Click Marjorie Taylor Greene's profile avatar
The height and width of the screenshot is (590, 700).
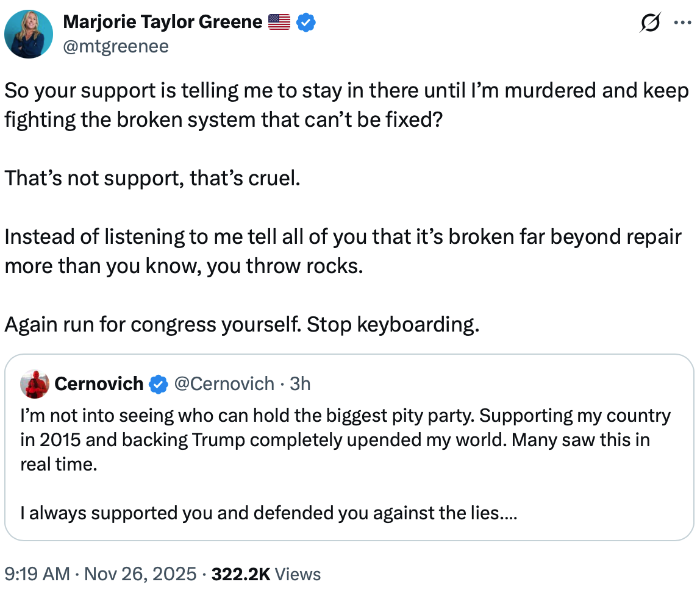coord(29,34)
